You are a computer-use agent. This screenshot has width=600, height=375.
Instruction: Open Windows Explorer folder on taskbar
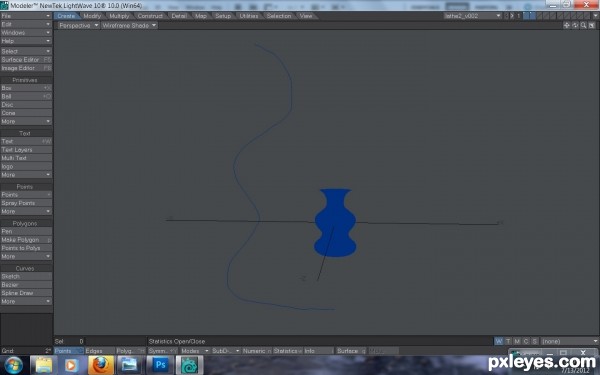[44, 365]
